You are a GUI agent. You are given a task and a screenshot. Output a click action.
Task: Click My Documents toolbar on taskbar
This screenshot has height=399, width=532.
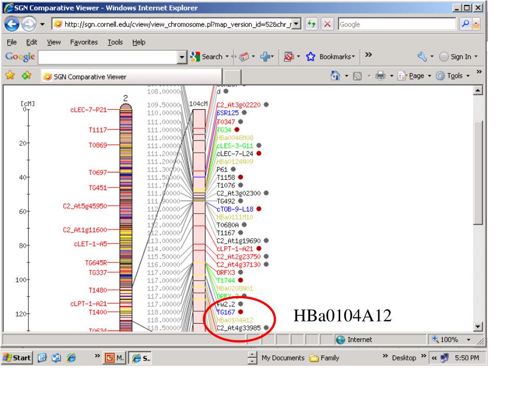tap(283, 358)
